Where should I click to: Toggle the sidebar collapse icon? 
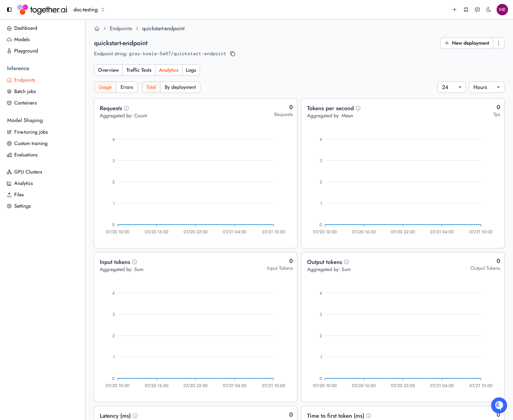(9, 10)
